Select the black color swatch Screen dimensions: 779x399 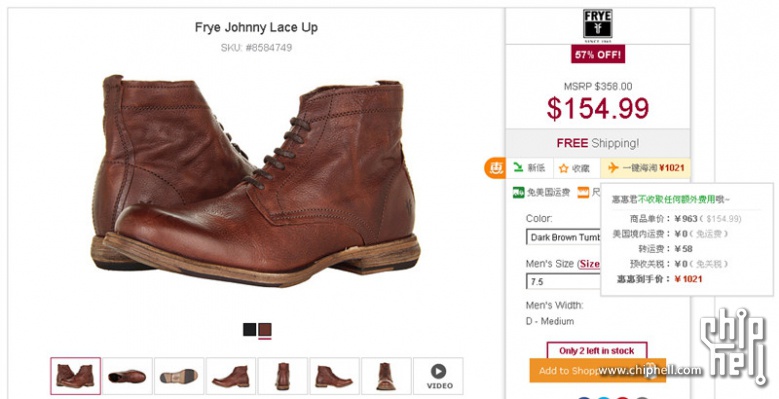click(x=249, y=329)
